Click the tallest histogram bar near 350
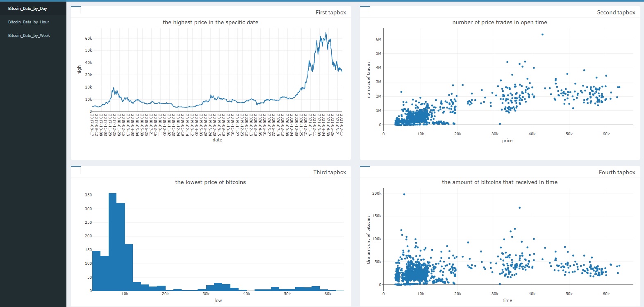 pos(112,242)
